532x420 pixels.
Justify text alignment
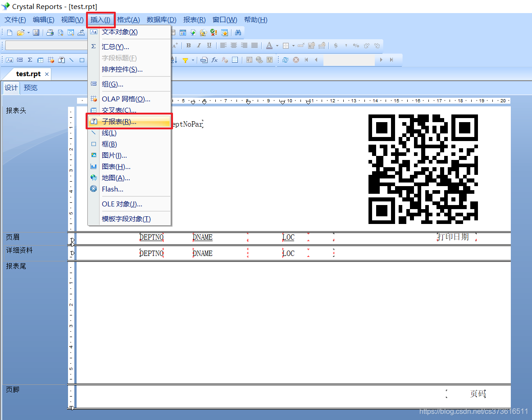[255, 46]
